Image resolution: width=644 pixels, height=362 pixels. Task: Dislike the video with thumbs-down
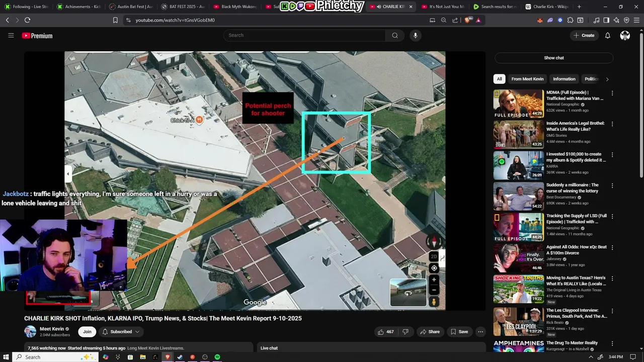406,332
